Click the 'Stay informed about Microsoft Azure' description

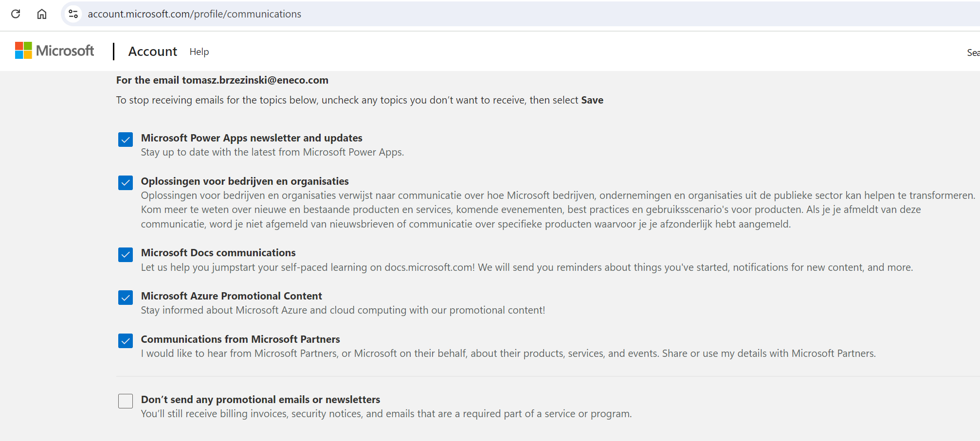click(343, 310)
